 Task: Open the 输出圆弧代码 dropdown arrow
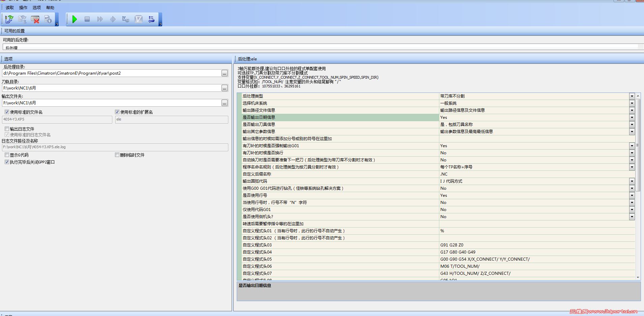632,181
